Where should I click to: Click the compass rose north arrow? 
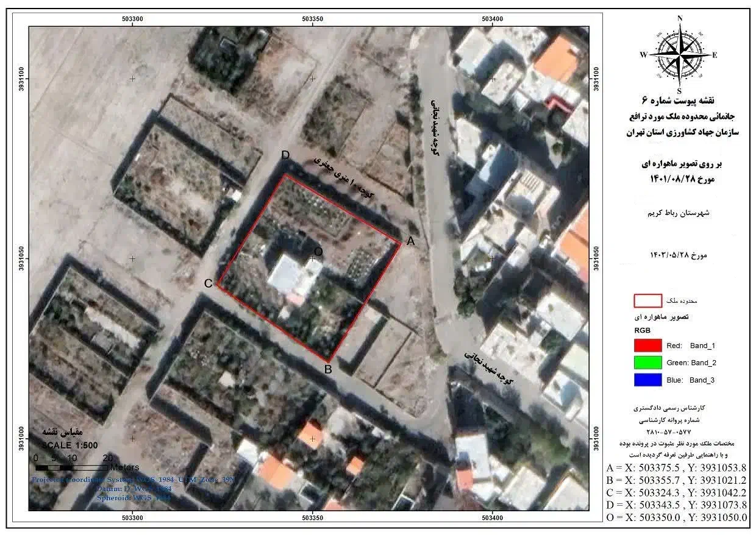point(679,54)
